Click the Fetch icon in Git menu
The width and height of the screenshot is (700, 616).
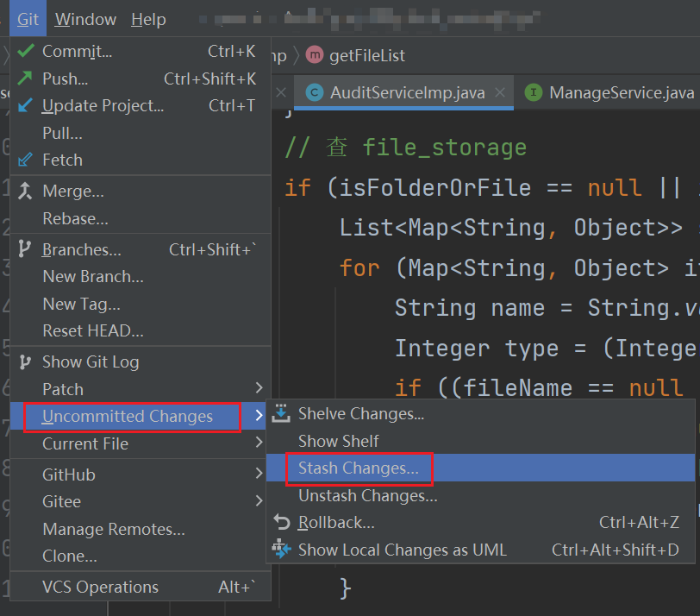[x=24, y=159]
